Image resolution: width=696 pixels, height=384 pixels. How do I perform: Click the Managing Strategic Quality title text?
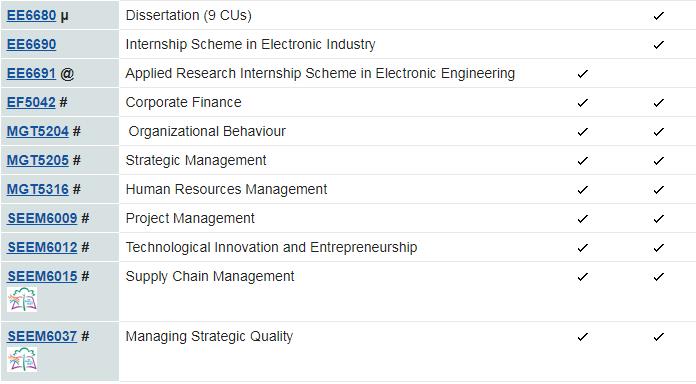[209, 336]
